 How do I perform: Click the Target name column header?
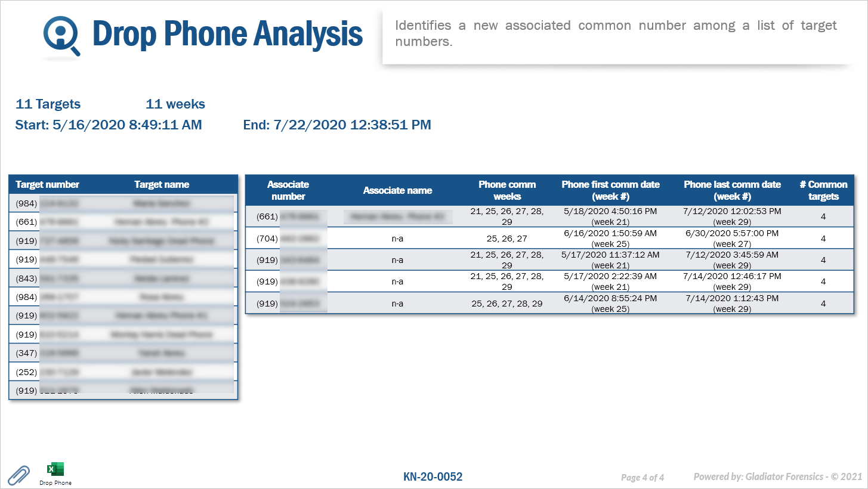162,185
